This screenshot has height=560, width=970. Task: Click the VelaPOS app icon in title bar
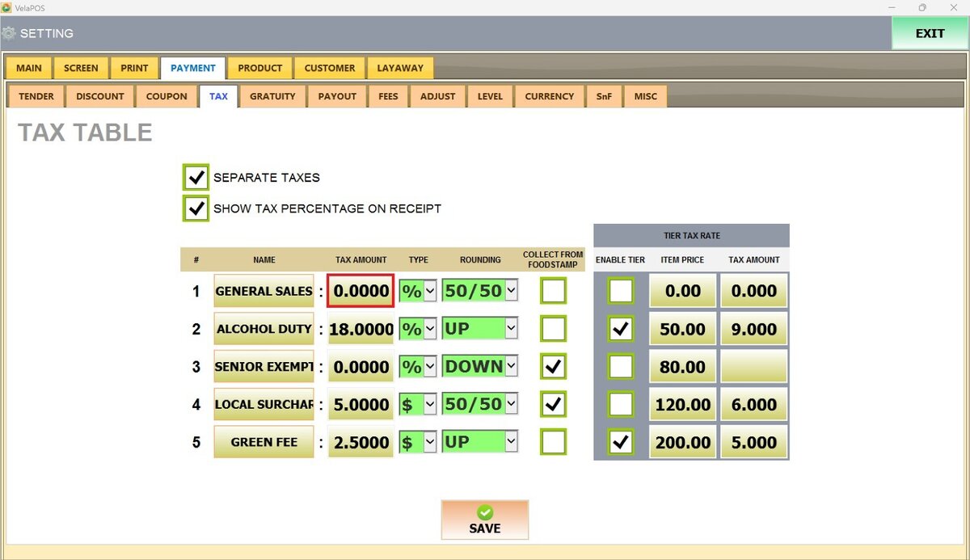point(6,7)
